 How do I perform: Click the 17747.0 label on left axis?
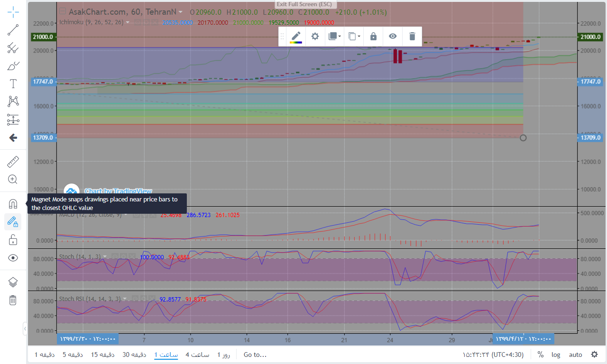coord(44,82)
